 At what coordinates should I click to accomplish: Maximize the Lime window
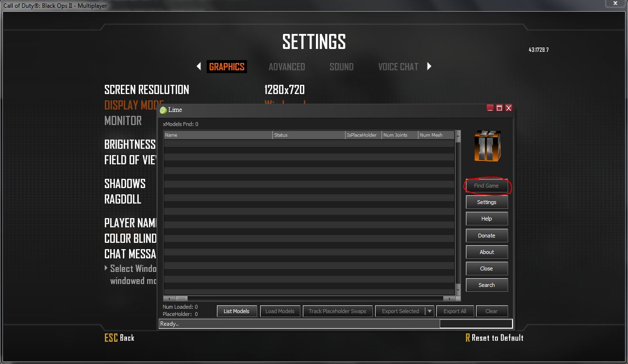click(x=499, y=108)
